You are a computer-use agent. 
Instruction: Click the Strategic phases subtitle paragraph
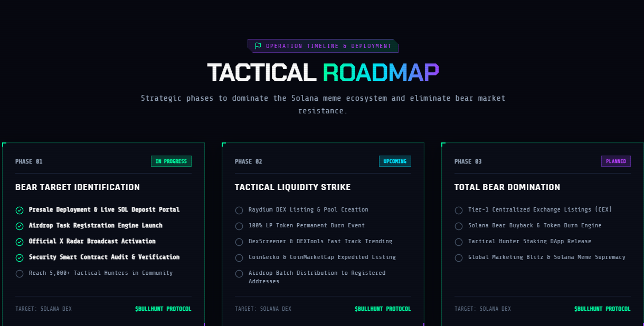323,104
